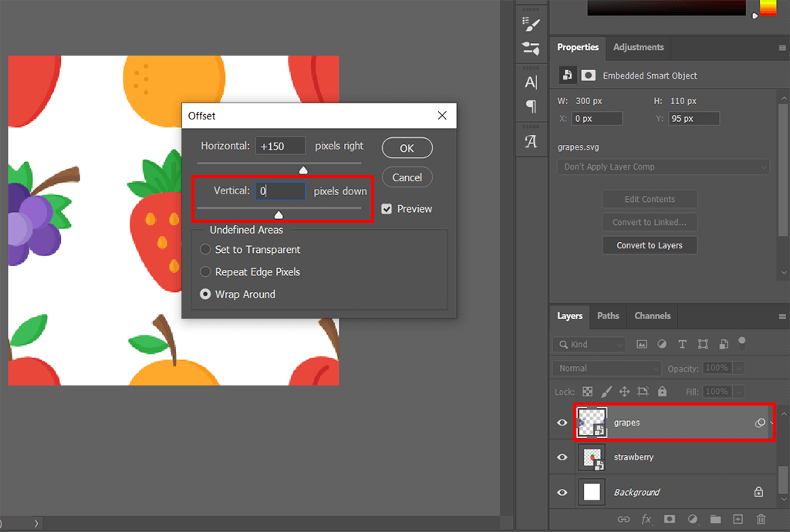Click the Edit Contents button
Screen dimensions: 790x532
pyautogui.click(x=650, y=199)
